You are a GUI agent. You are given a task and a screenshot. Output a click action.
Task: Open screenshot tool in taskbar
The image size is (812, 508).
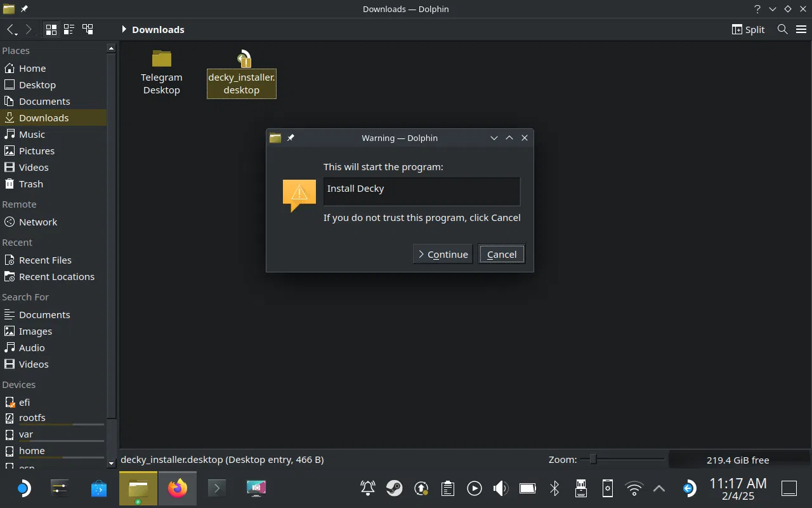[256, 488]
